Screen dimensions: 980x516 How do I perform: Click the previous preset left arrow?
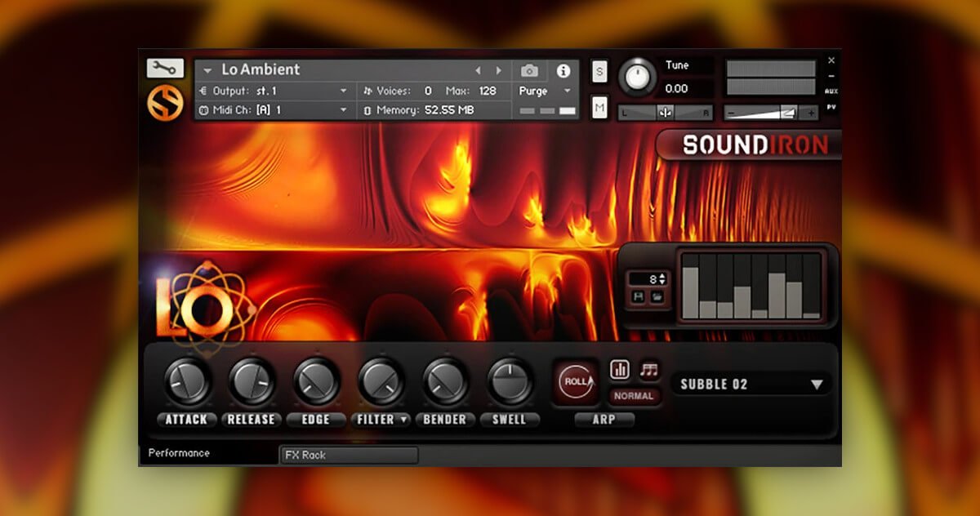coord(479,71)
